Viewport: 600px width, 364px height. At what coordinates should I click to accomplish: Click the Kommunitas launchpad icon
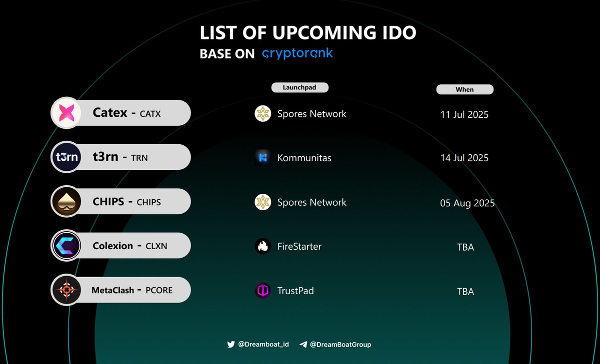262,158
